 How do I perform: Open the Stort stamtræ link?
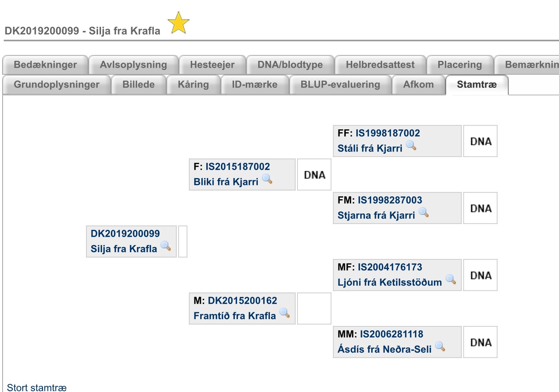pyautogui.click(x=37, y=387)
